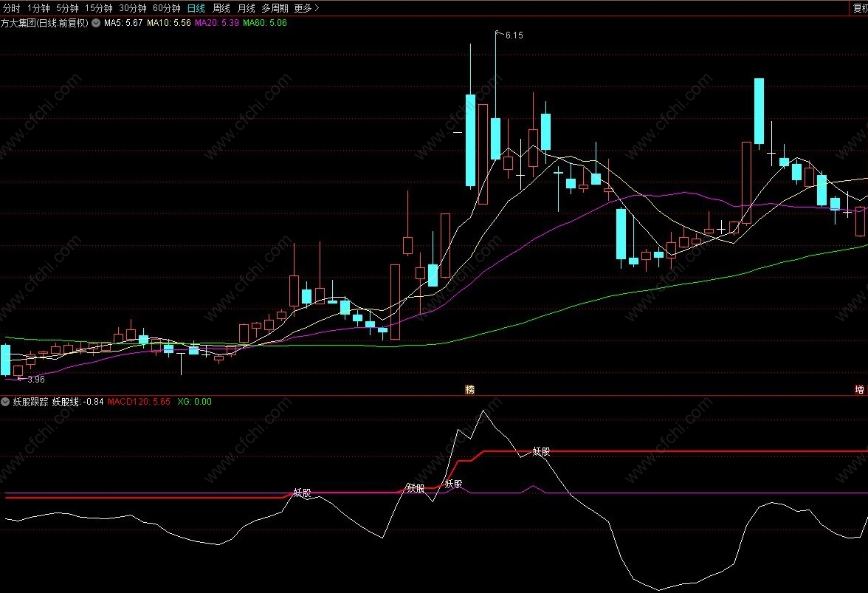Select the 60分钟 period tab
This screenshot has height=593, width=868.
coord(167,8)
